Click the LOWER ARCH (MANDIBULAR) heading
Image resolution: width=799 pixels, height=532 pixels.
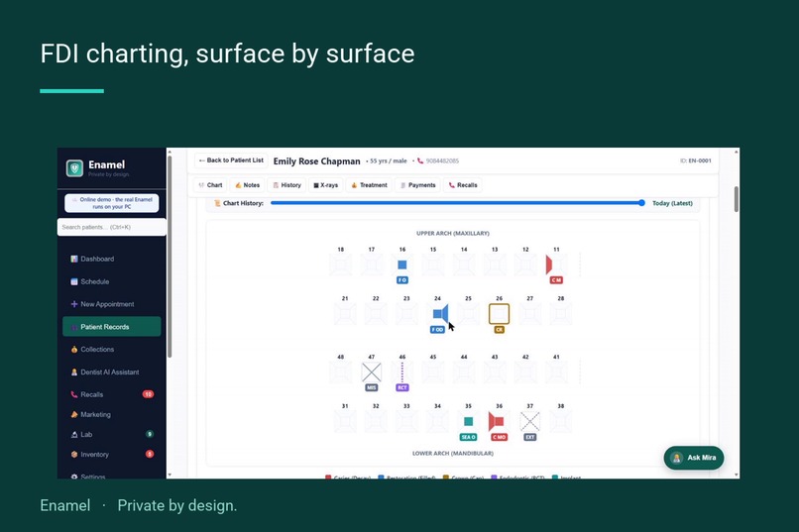452,453
